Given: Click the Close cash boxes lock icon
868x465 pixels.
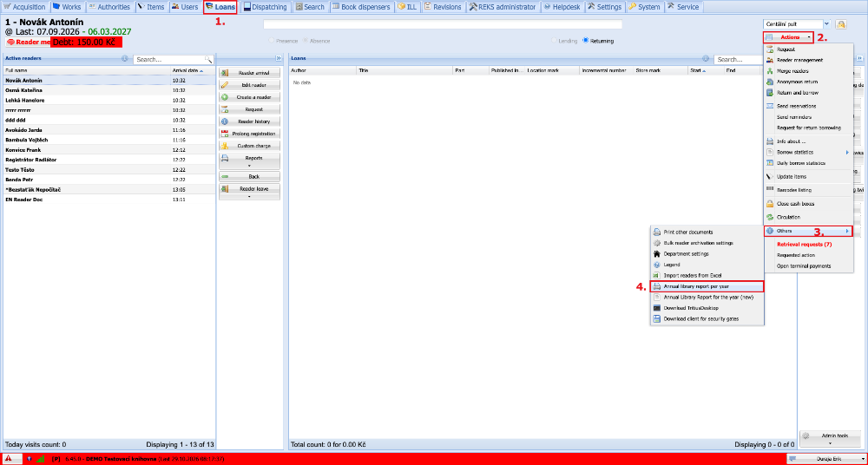Looking at the screenshot, I should click(x=770, y=204).
